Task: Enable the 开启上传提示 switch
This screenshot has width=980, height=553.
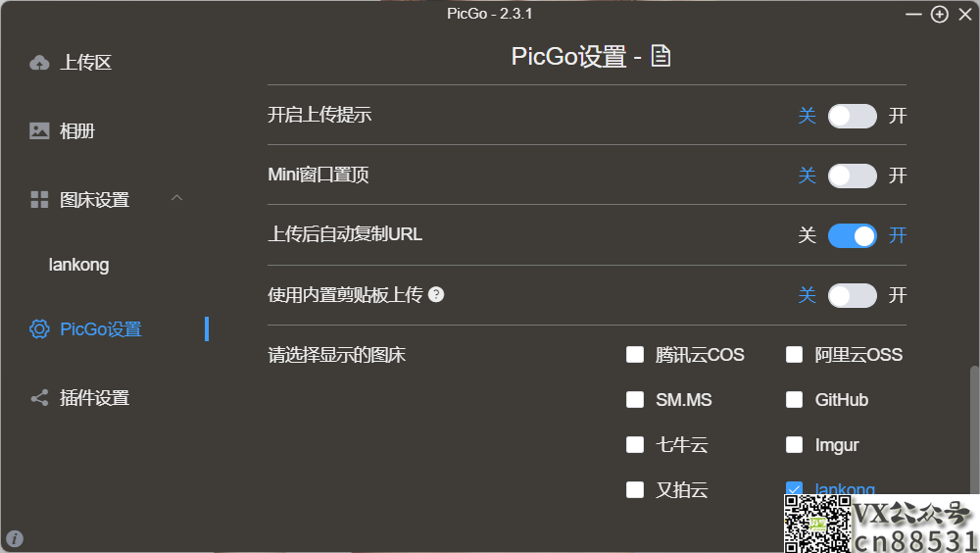Action: [x=852, y=116]
